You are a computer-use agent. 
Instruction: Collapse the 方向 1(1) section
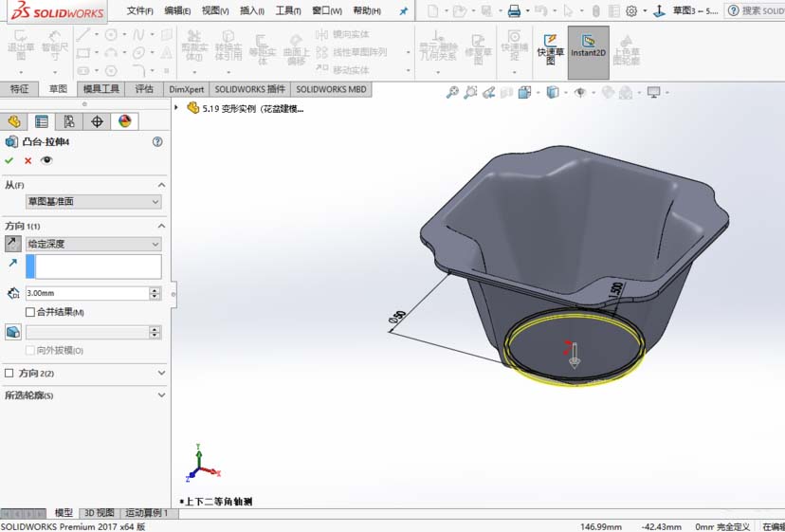click(161, 227)
